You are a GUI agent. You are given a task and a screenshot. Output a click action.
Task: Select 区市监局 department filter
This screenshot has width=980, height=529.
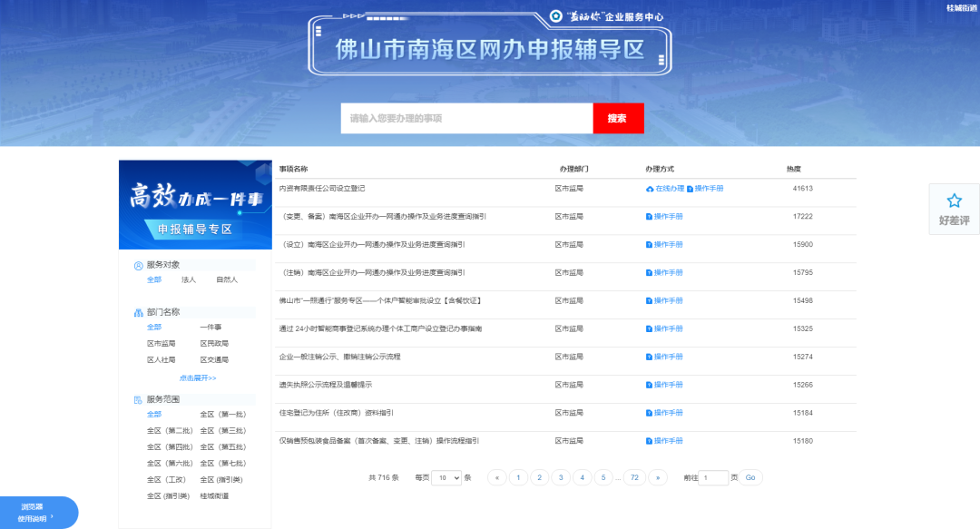click(x=162, y=344)
